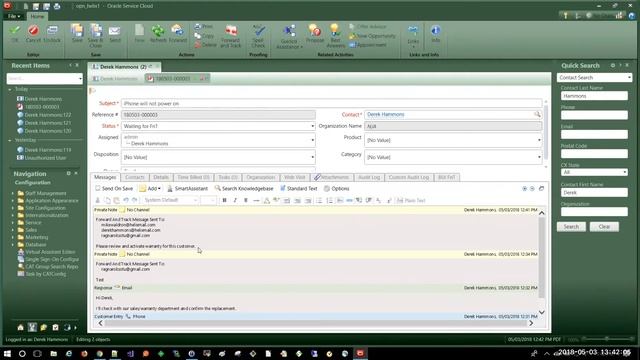Click the messages vertical scrollbar down arrow

click(x=542, y=312)
